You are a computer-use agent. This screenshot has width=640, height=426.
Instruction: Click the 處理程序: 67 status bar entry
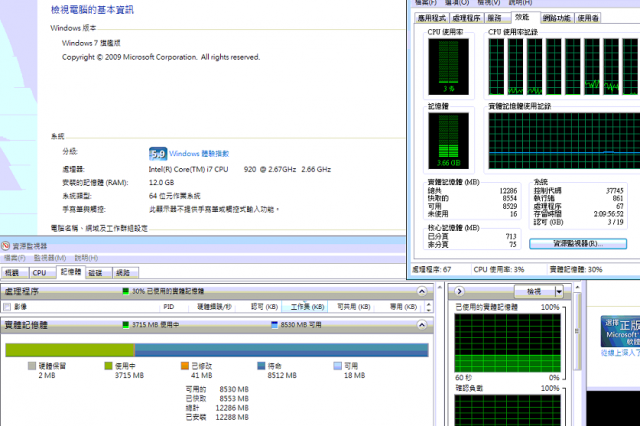(x=432, y=269)
